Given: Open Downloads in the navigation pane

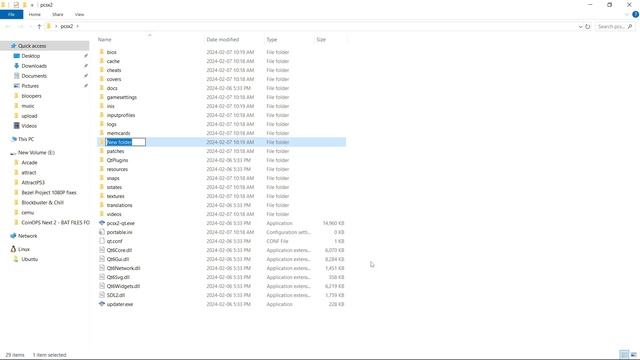Looking at the screenshot, I should coord(34,66).
